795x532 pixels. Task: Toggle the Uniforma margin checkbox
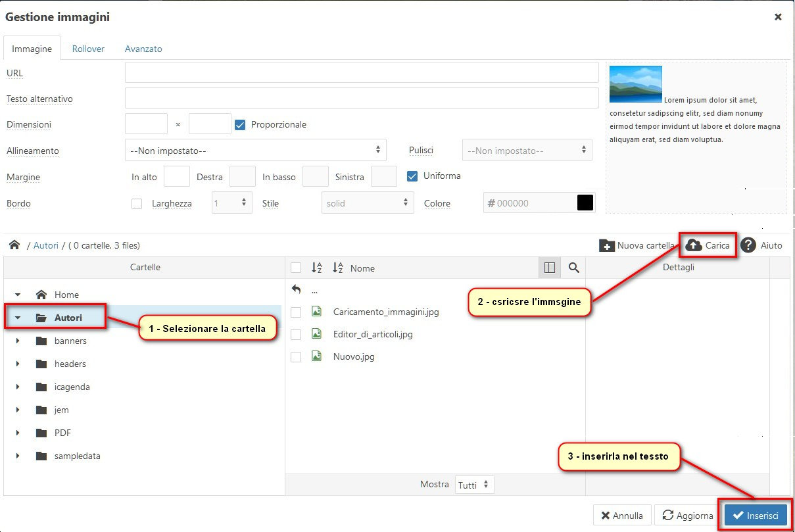click(412, 176)
